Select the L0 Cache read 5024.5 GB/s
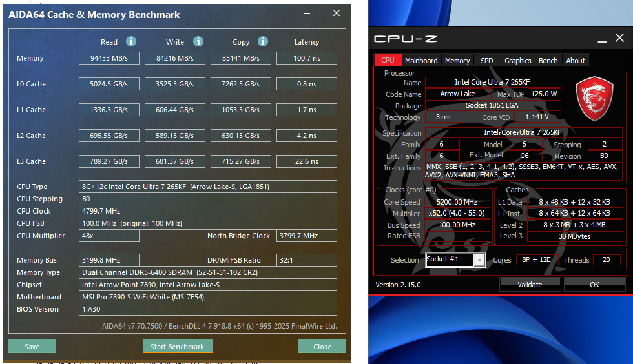Viewport: 633px width, 364px height. click(x=109, y=84)
